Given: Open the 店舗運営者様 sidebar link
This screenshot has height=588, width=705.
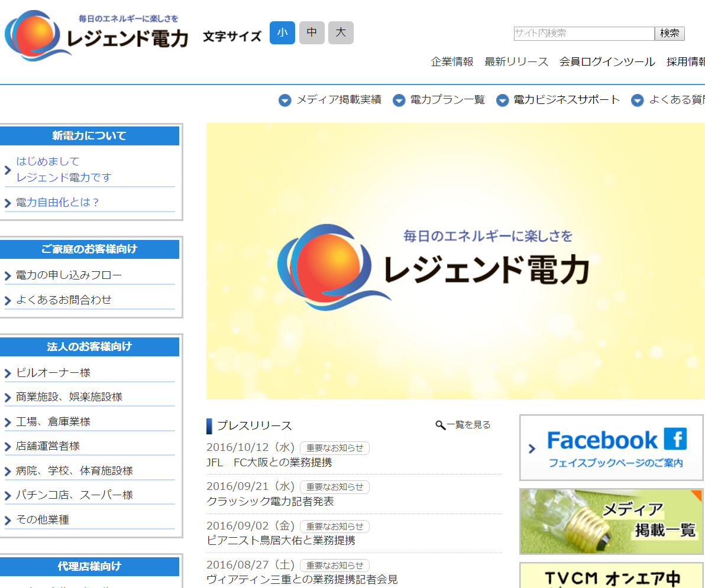Looking at the screenshot, I should pyautogui.click(x=48, y=446).
